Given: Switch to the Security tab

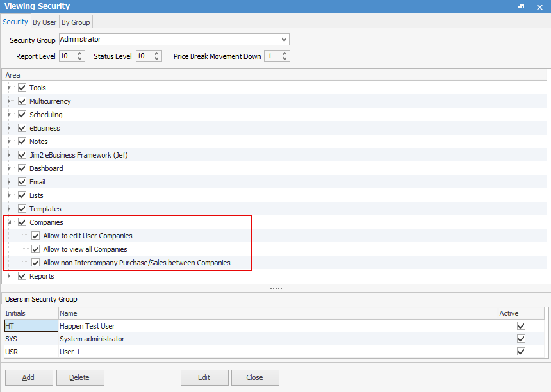Looking at the screenshot, I should pos(15,22).
